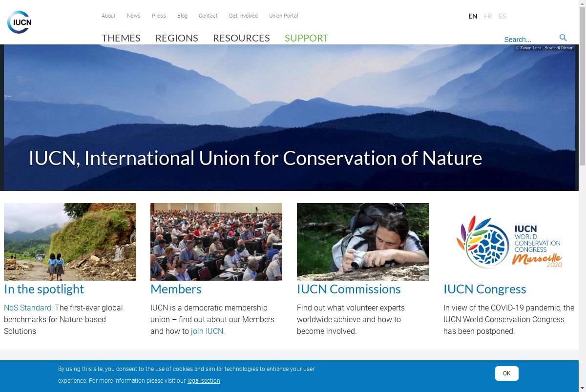This screenshot has width=586, height=392.
Task: Open the In the spotlight heading
Action: click(x=44, y=289)
